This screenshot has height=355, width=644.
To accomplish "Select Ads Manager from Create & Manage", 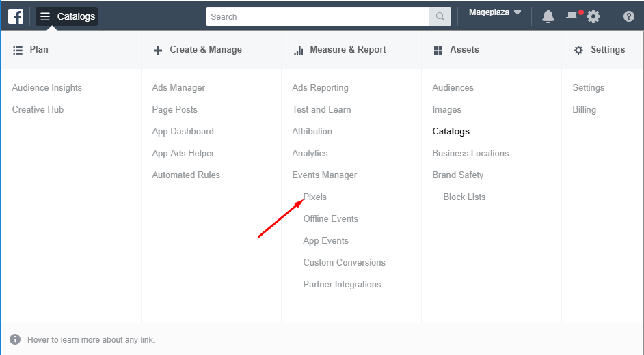I will click(178, 87).
